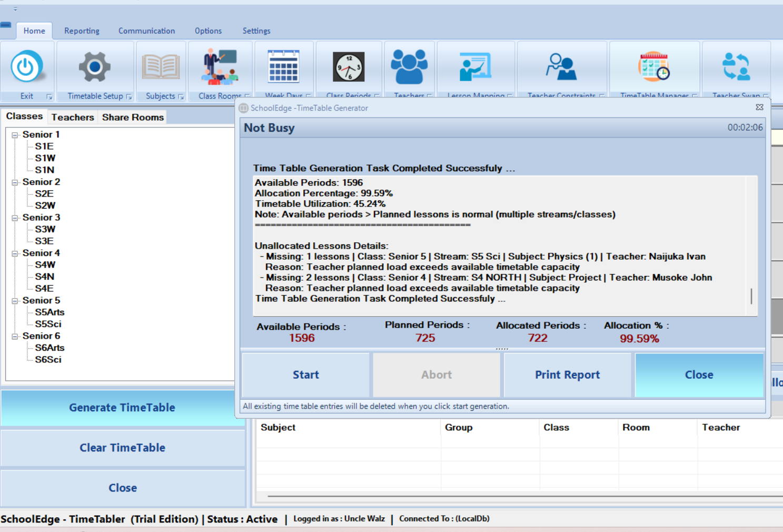783x532 pixels.
Task: Select class S4W in tree
Action: point(45,265)
